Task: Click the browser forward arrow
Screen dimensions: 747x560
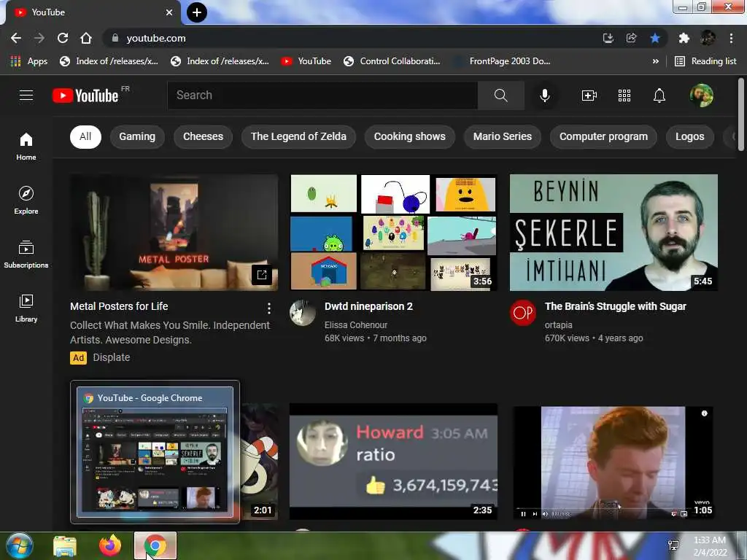Action: 39,38
